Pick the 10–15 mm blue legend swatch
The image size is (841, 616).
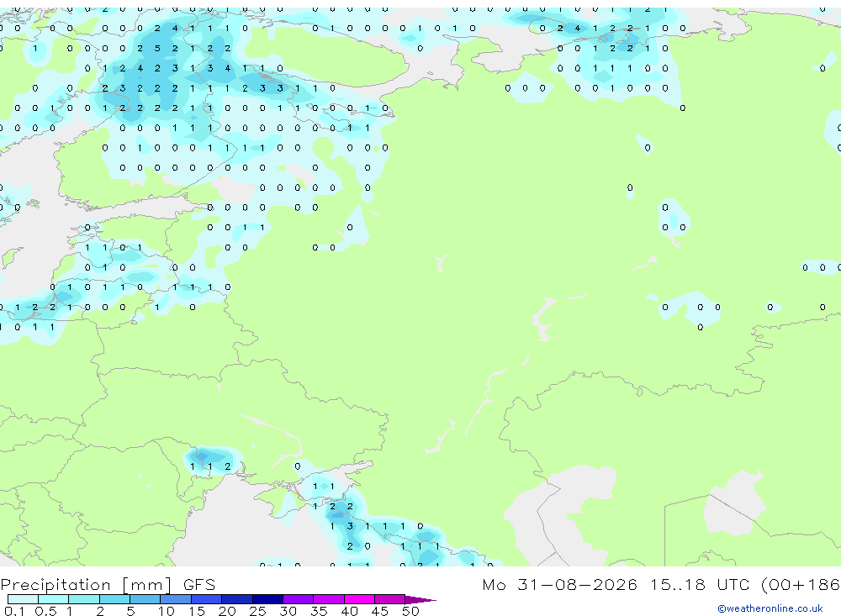[x=176, y=599]
